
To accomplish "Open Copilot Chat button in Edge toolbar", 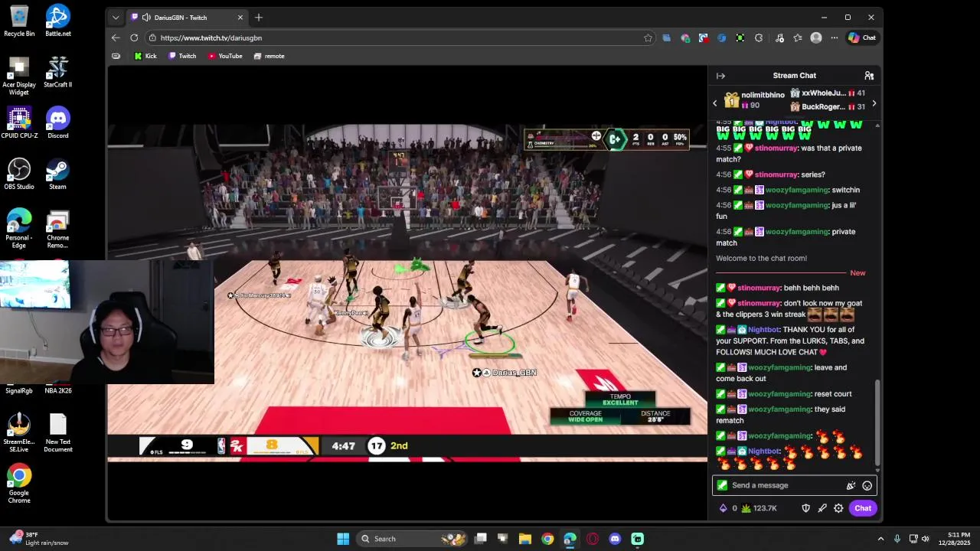I will click(x=862, y=37).
